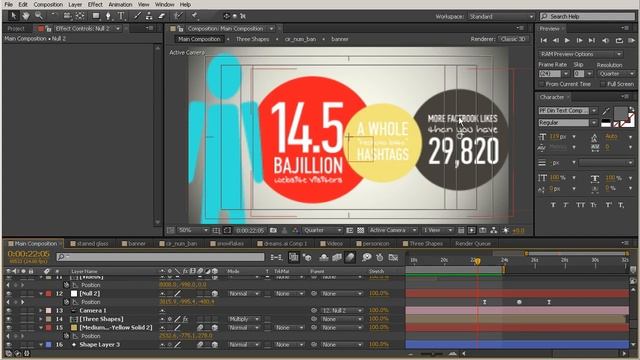Select the Roto Brush tool
Screen dimensions: 640x360
pos(178,16)
